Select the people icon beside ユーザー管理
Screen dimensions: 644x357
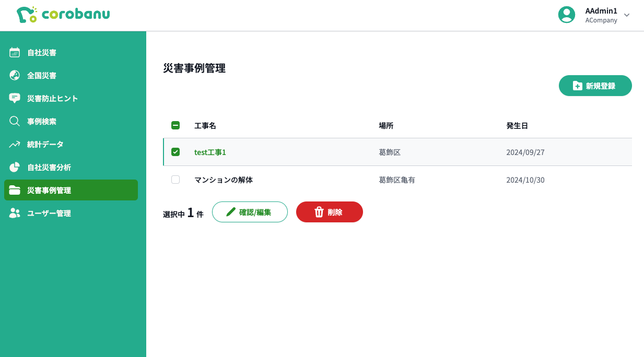(14, 213)
